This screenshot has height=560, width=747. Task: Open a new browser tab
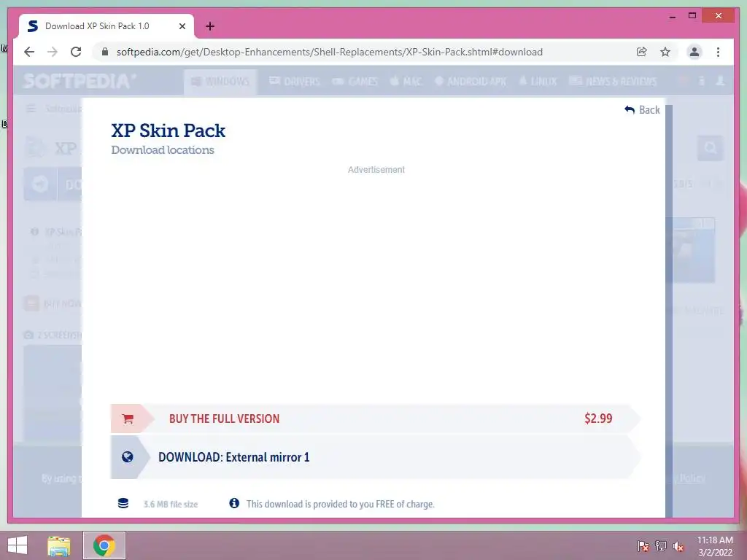[x=210, y=26]
